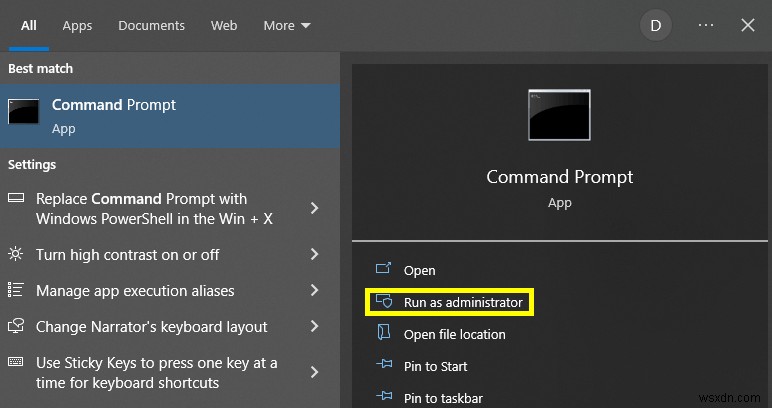The height and width of the screenshot is (408, 772).
Task: Click the brightness icon beside high contrast setting
Action: tap(16, 254)
